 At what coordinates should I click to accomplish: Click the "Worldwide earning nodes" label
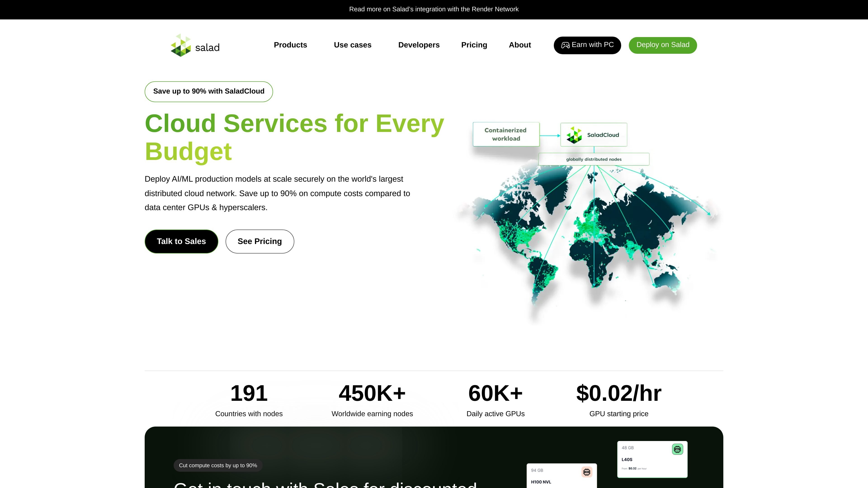(372, 414)
